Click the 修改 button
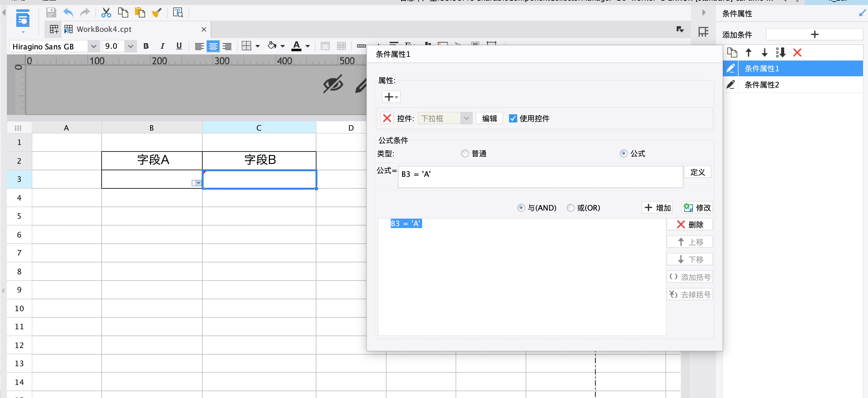Image resolution: width=868 pixels, height=398 pixels. pos(697,208)
